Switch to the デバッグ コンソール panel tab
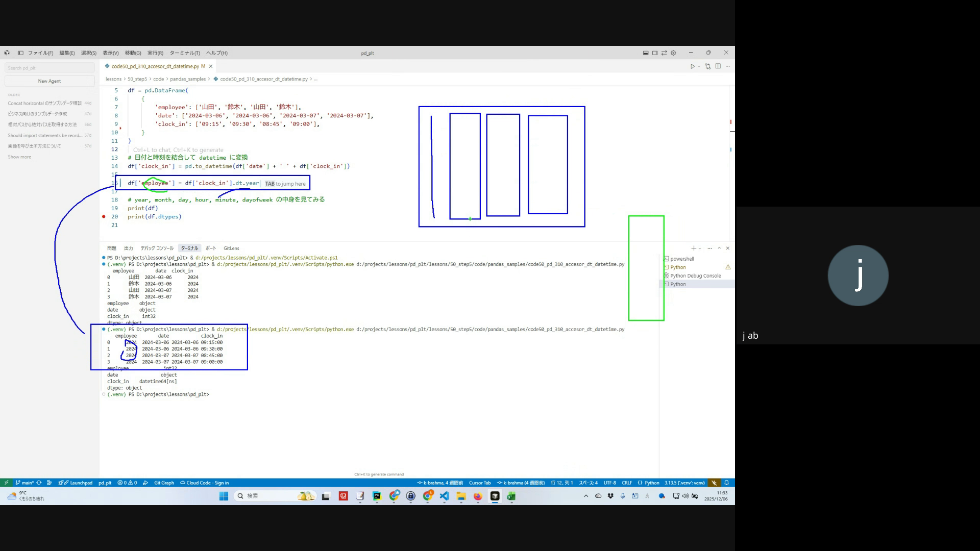The width and height of the screenshot is (980, 551). pyautogui.click(x=157, y=248)
